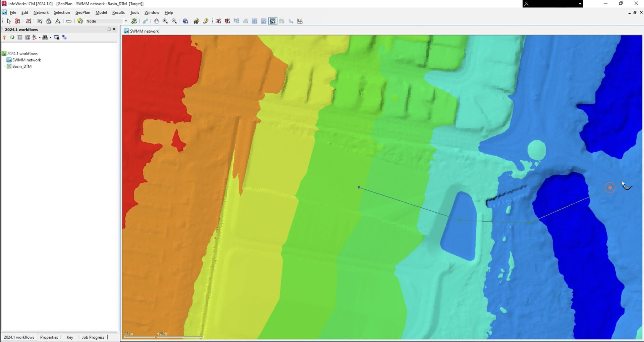Open the Node object type dropdown

(126, 21)
